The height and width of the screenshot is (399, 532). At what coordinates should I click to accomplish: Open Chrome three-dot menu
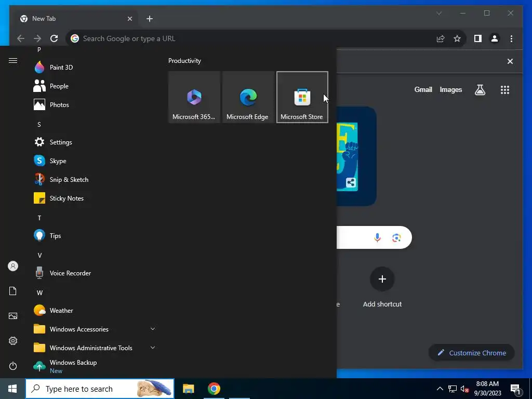click(511, 38)
